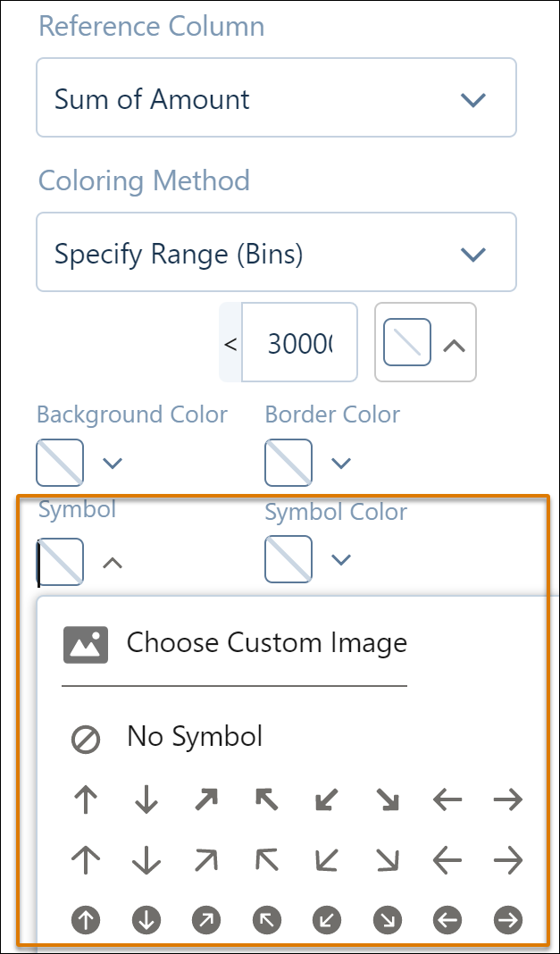Select the thin down-right diagonal arrow
The image size is (560, 954).
coord(388,860)
